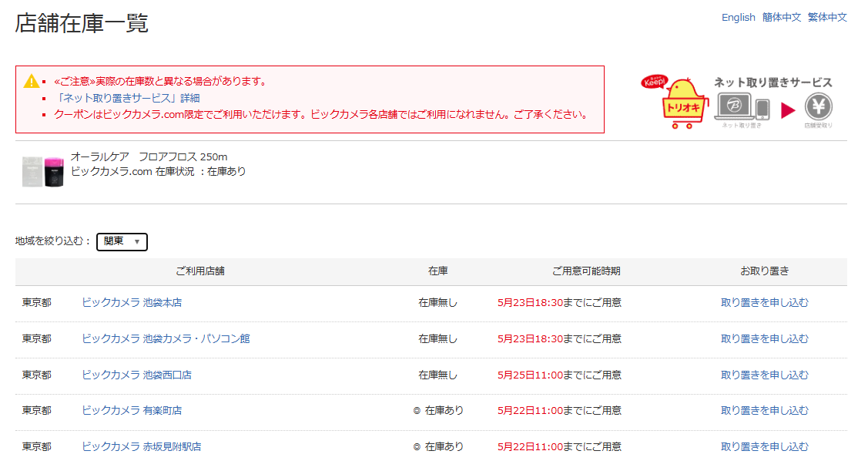Open the floss product thumbnail image
The height and width of the screenshot is (461, 868).
tap(43, 171)
